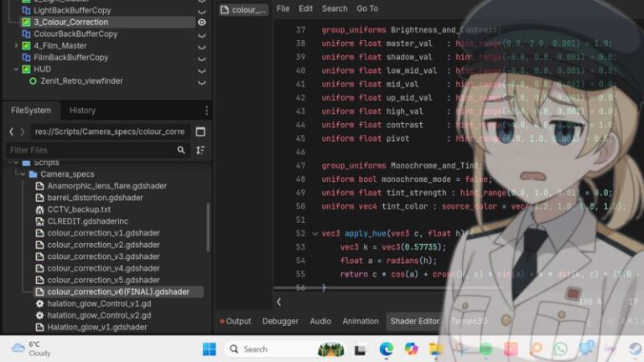Switch to the History tab
This screenshot has height=362, width=644.
tap(82, 111)
